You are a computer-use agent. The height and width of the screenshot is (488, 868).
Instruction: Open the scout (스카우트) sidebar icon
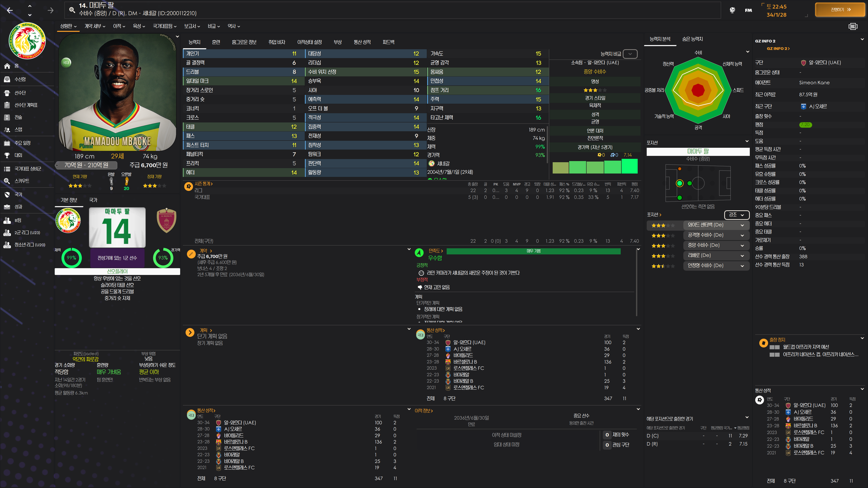pos(7,181)
